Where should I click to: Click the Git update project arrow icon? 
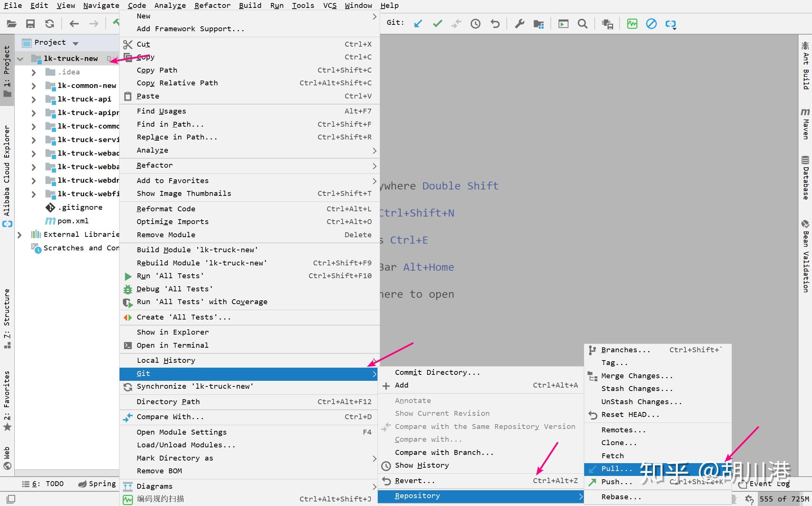point(418,24)
